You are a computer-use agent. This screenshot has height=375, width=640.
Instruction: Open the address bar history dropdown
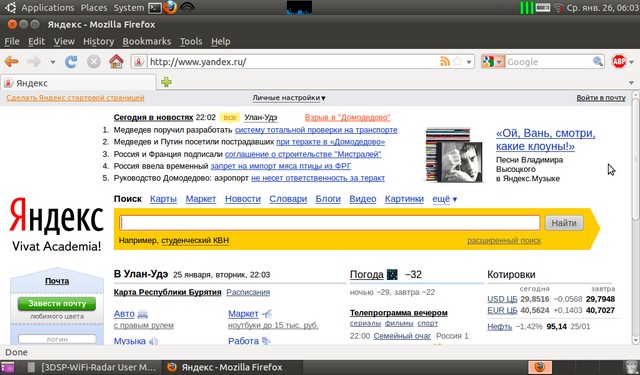(x=469, y=62)
